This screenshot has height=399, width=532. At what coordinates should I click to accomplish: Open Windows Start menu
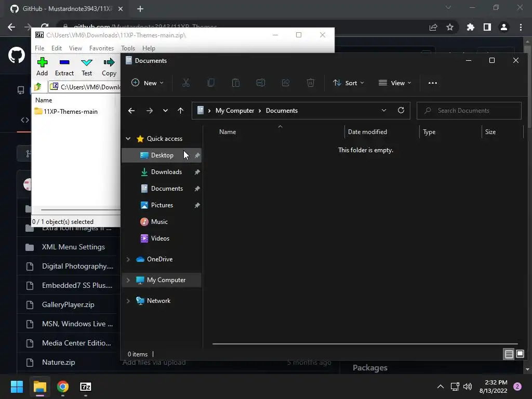coord(17,387)
